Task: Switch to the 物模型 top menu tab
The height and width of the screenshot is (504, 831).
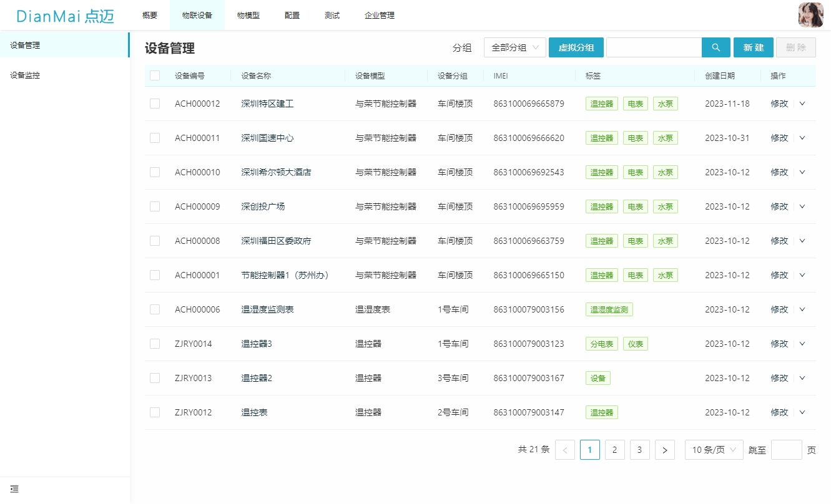Action: (248, 16)
